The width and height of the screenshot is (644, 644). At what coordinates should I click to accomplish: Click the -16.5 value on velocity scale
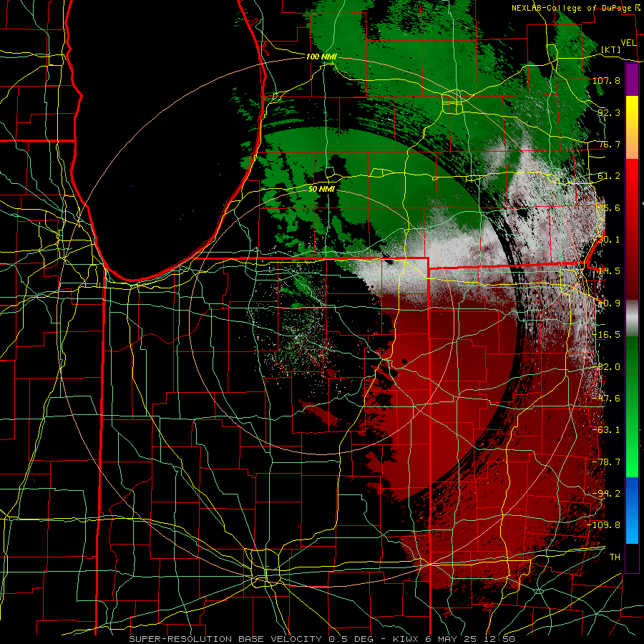(606, 335)
